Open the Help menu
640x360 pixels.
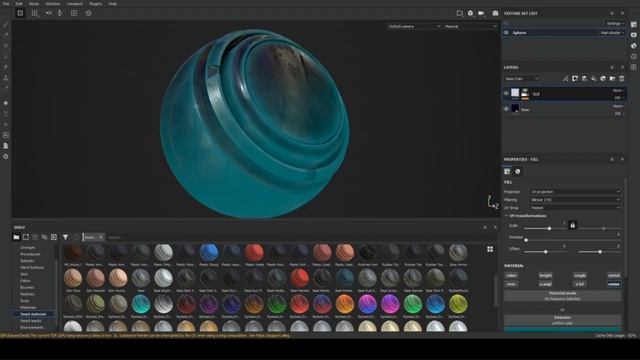113,4
